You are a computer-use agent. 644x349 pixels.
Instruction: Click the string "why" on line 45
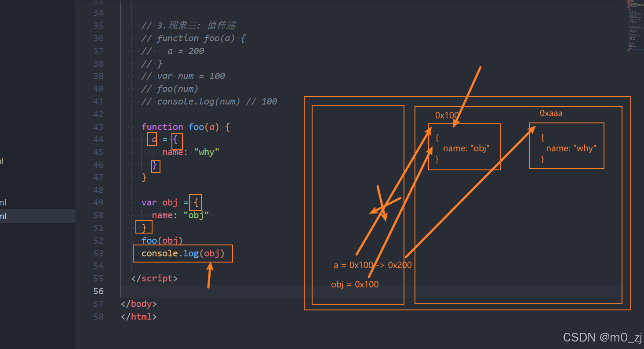tap(206, 152)
